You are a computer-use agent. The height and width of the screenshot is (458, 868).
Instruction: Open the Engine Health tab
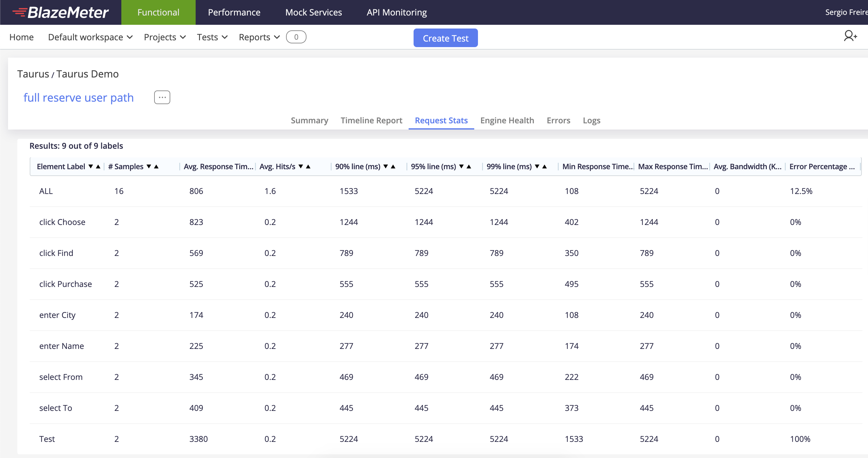click(x=507, y=121)
